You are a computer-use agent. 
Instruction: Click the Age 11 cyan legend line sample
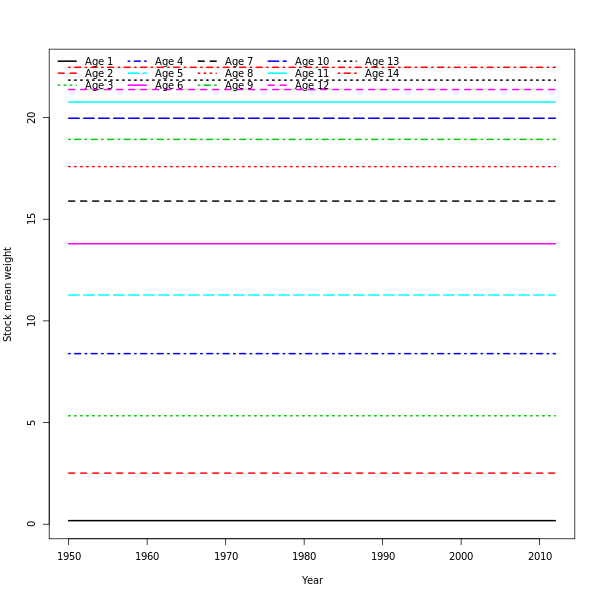[x=277, y=74]
